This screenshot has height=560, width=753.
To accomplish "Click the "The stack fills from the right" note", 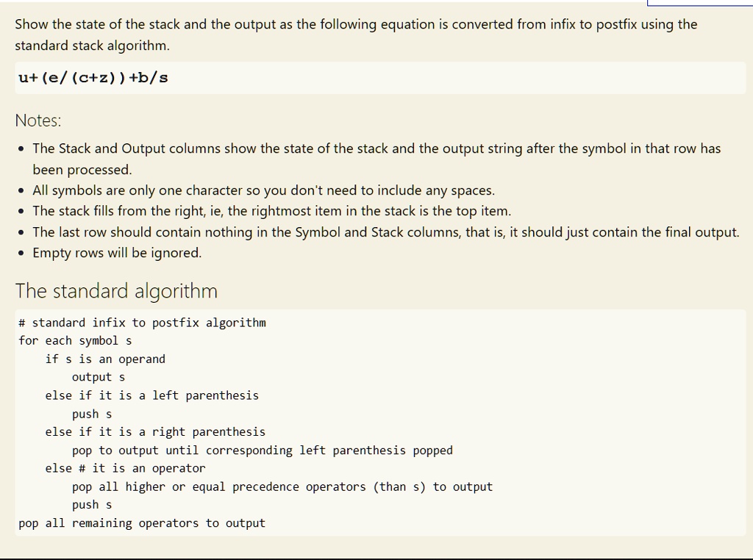I will [271, 211].
